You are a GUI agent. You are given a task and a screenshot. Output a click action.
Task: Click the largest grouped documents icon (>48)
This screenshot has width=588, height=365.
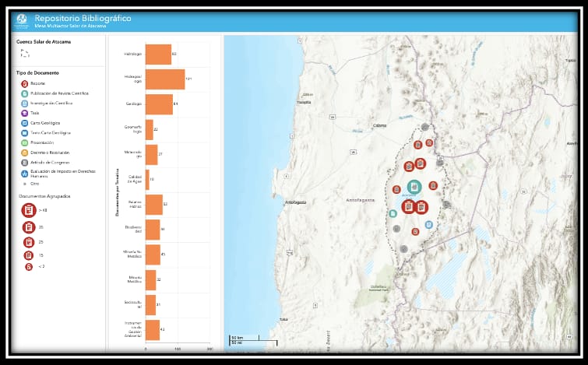(29, 210)
